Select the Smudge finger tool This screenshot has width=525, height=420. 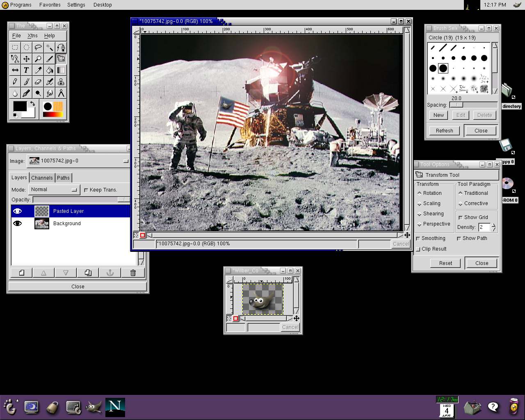coord(49,93)
